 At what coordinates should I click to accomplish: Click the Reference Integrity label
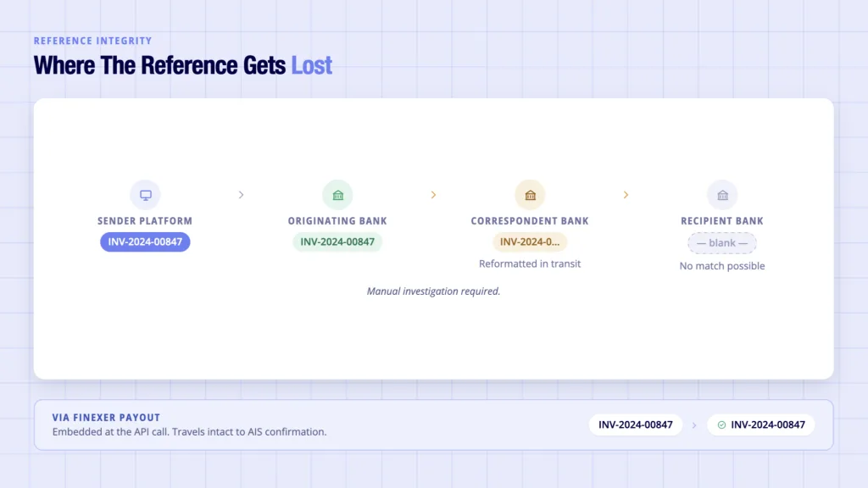[92, 41]
